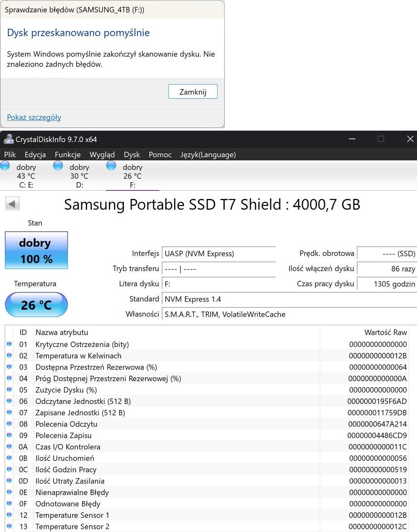Image resolution: width=417 pixels, height=532 pixels.
Task: Click the Interfejs field UASP (NVM Express)
Action: [x=218, y=254]
